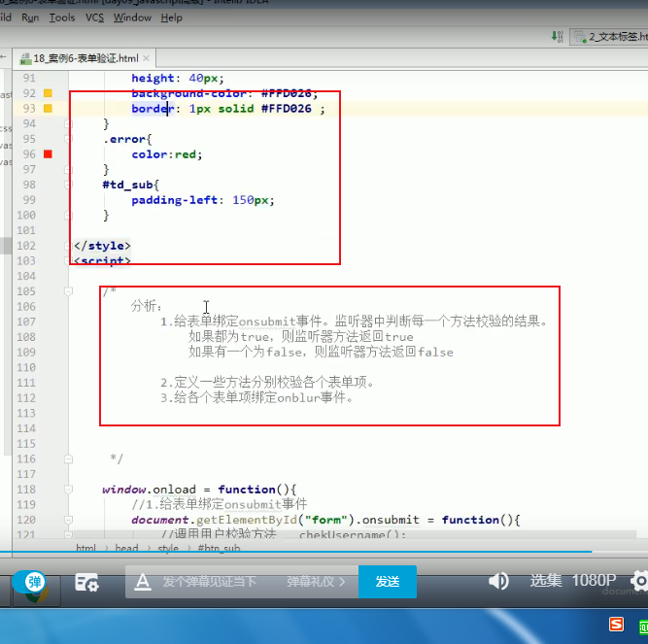The width and height of the screenshot is (648, 644).
Task: Collapse the fold marker at line 97
Action: (x=68, y=169)
